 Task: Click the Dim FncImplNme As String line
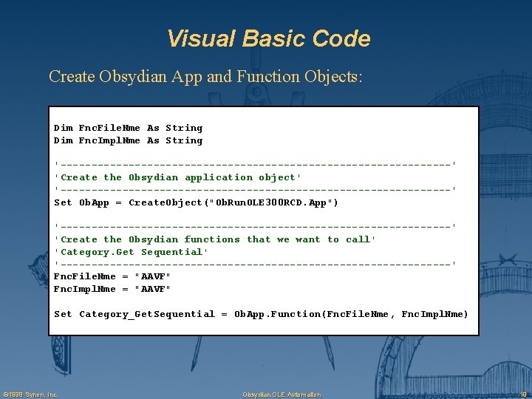129,141
